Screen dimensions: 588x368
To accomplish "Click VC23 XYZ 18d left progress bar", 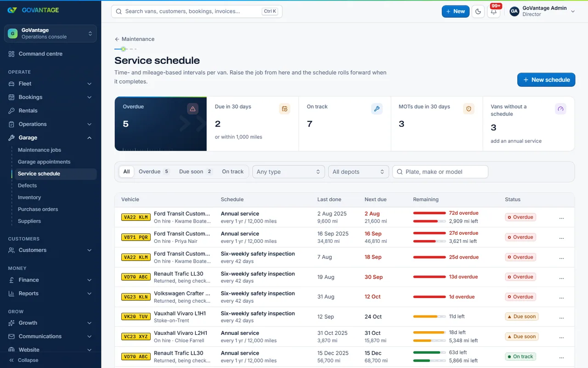I will click(x=430, y=332).
